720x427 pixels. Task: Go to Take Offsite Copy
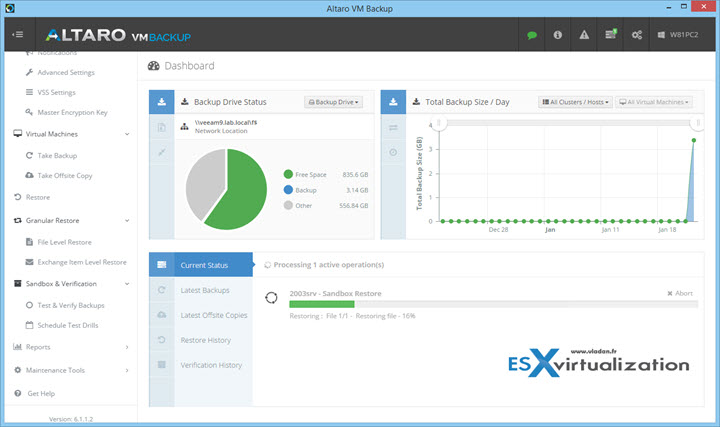65,175
